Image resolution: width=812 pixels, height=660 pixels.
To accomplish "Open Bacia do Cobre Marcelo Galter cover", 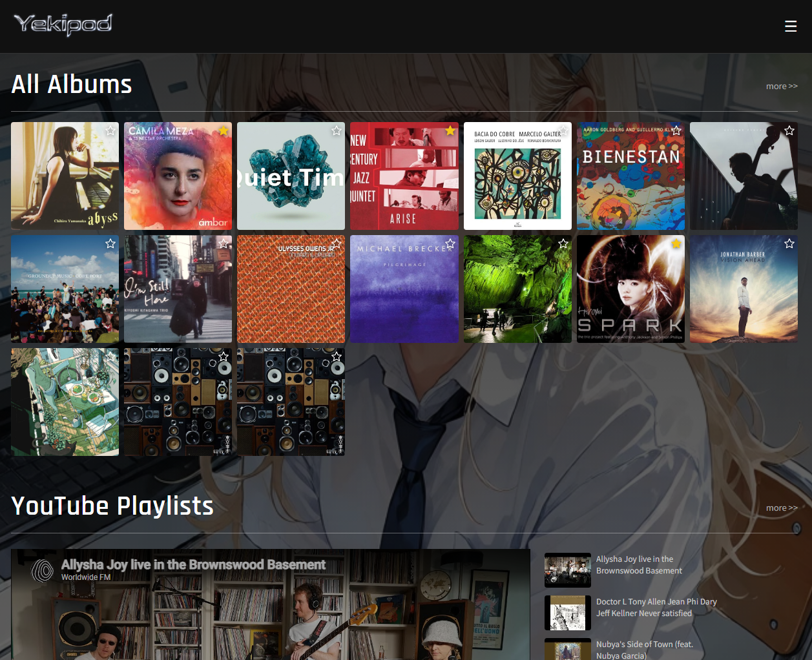I will pos(517,176).
